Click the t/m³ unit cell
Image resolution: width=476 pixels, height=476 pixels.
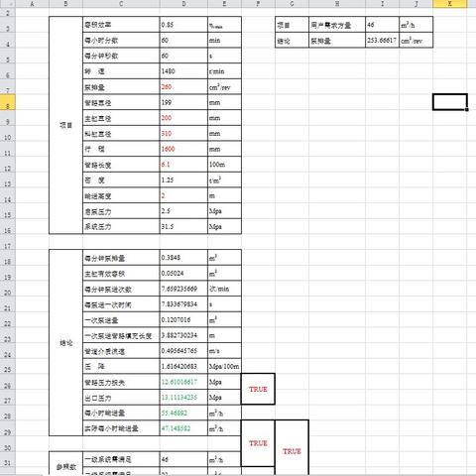click(x=225, y=180)
